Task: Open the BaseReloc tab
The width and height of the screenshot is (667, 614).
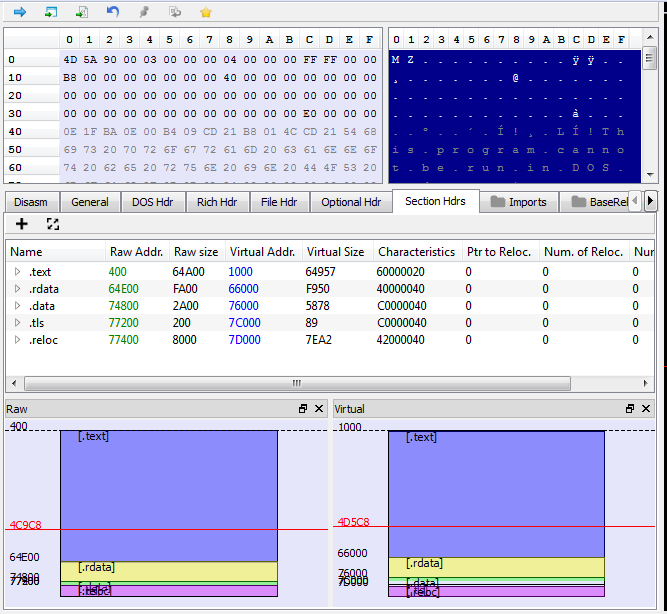Action: (x=595, y=202)
